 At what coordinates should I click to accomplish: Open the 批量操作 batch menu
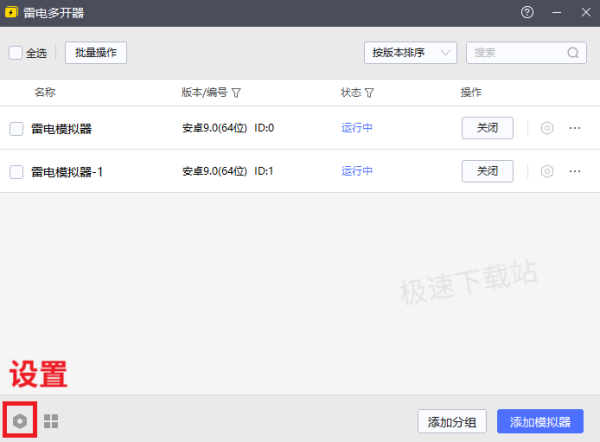coord(96,53)
